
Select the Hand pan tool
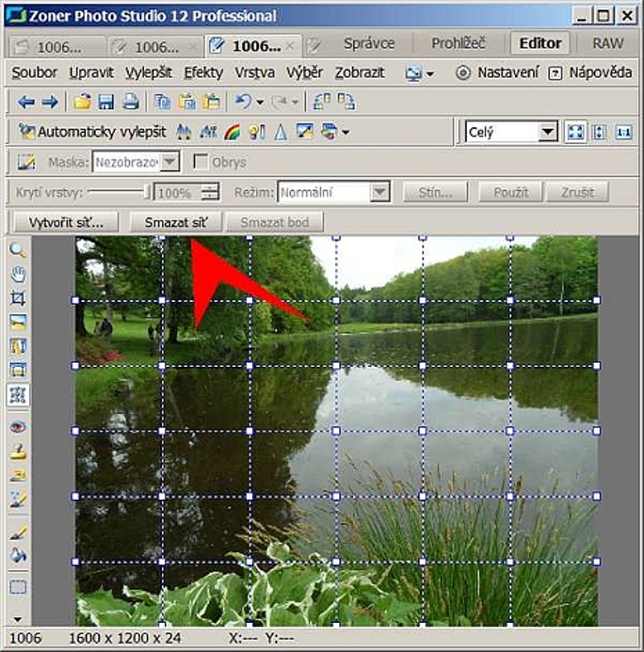click(x=18, y=274)
